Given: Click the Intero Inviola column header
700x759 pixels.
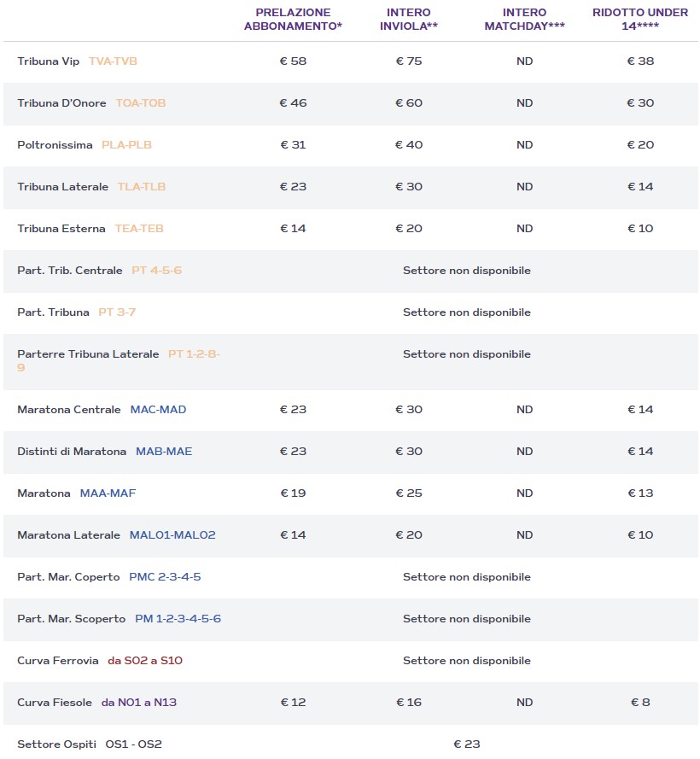Looking at the screenshot, I should point(408,20).
